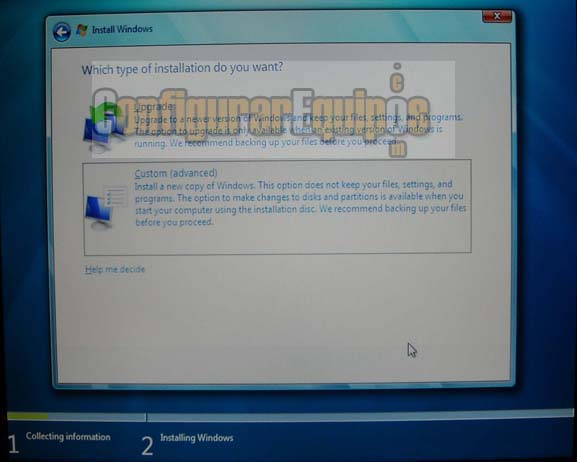Open the Help me decide link

click(x=115, y=269)
